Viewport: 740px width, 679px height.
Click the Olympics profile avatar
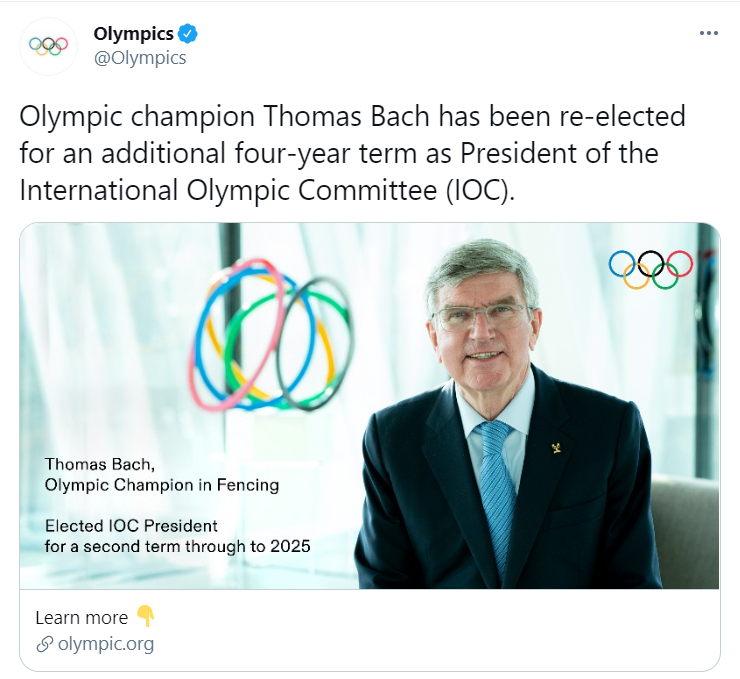(48, 45)
